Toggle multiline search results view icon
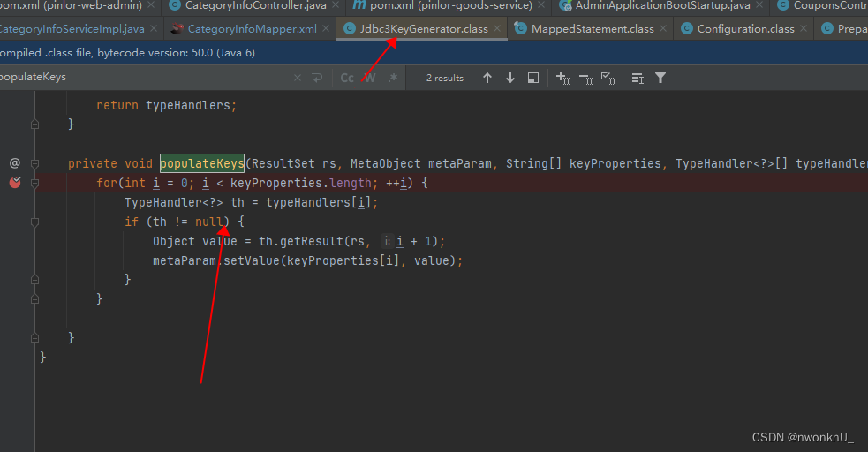This screenshot has height=452, width=868. [x=638, y=79]
